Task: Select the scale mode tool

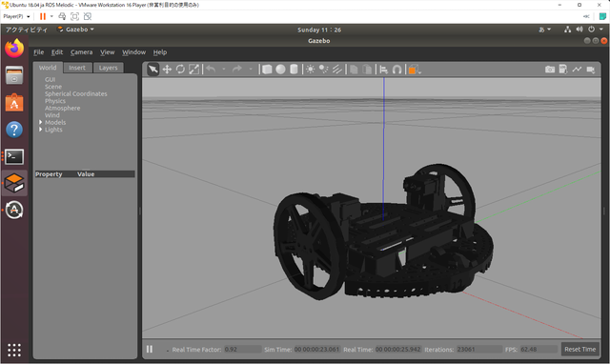Action: point(193,70)
